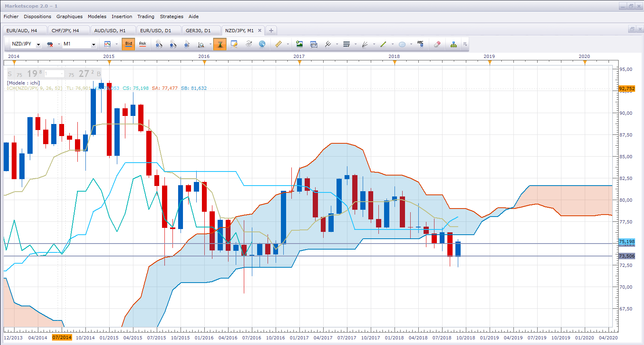The height and width of the screenshot is (345, 644).
Task: Enable Bid price display
Action: click(129, 44)
